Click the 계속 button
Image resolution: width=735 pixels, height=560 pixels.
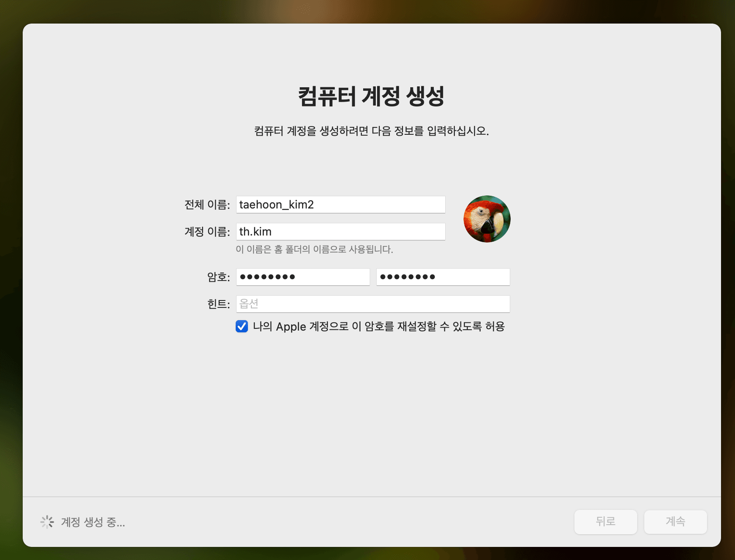coord(675,522)
